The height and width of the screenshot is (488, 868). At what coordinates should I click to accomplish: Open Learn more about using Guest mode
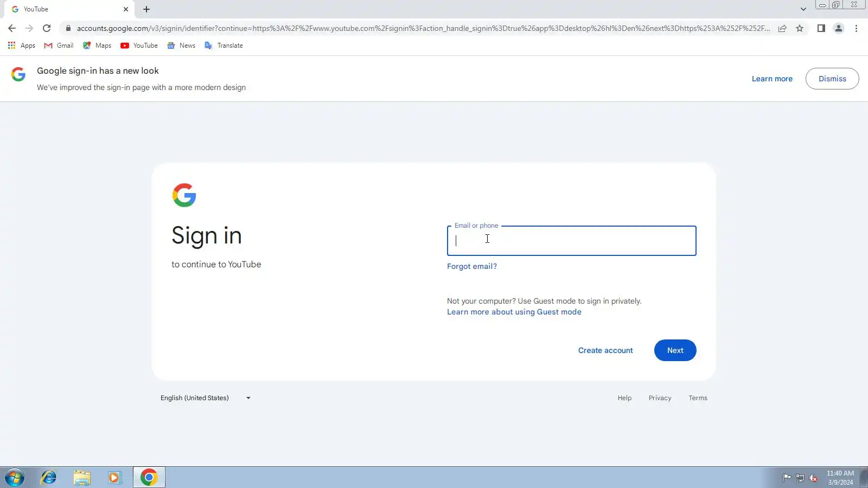tap(514, 312)
